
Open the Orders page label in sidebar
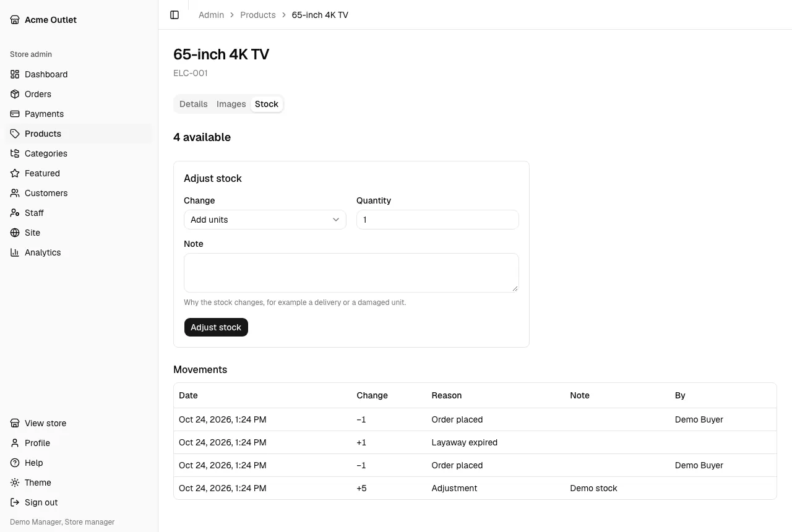(x=38, y=94)
